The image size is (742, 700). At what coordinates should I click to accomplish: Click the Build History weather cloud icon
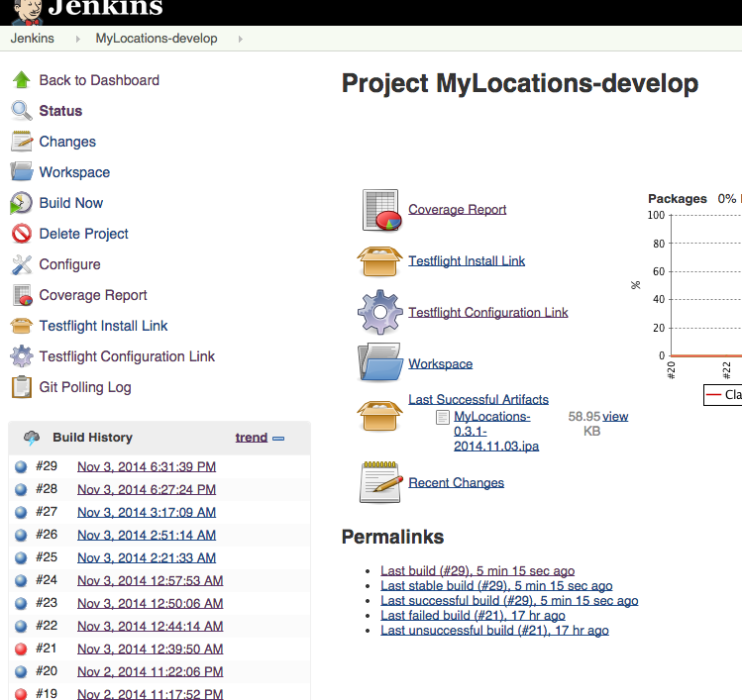(x=32, y=438)
